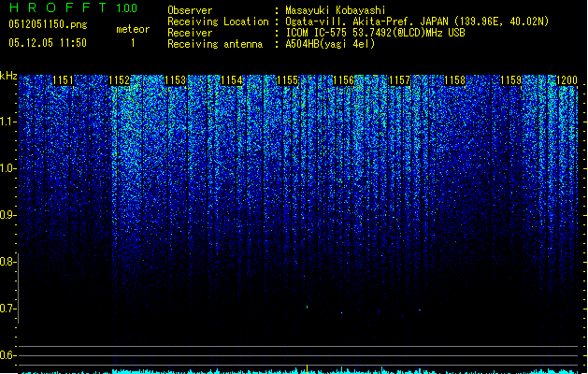Screen dimensions: 588x374
Task: Click the 0.6 kHz axis label
Action: point(7,355)
